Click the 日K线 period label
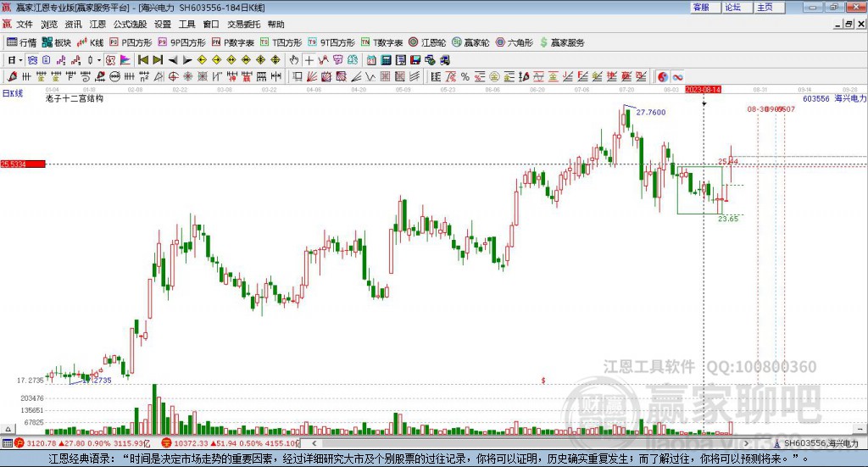 coord(13,93)
